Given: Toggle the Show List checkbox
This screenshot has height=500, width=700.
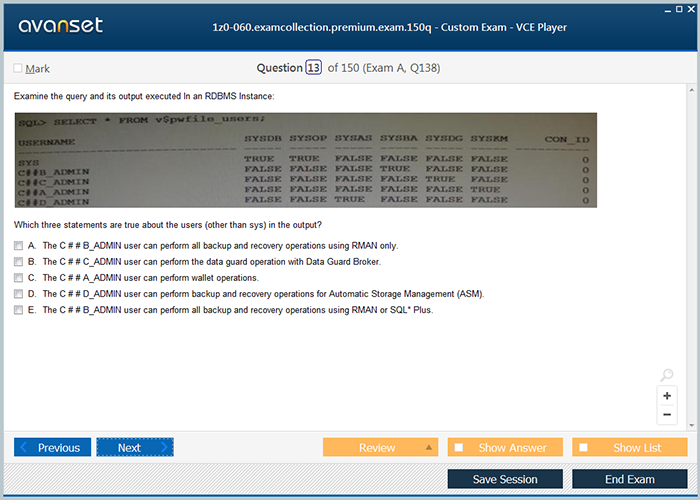Looking at the screenshot, I should 583,447.
